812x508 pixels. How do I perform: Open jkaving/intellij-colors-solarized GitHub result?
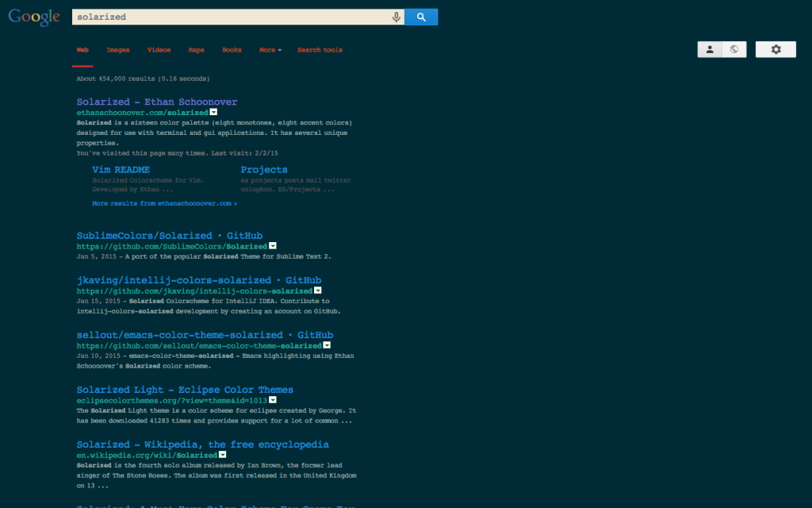pyautogui.click(x=199, y=280)
